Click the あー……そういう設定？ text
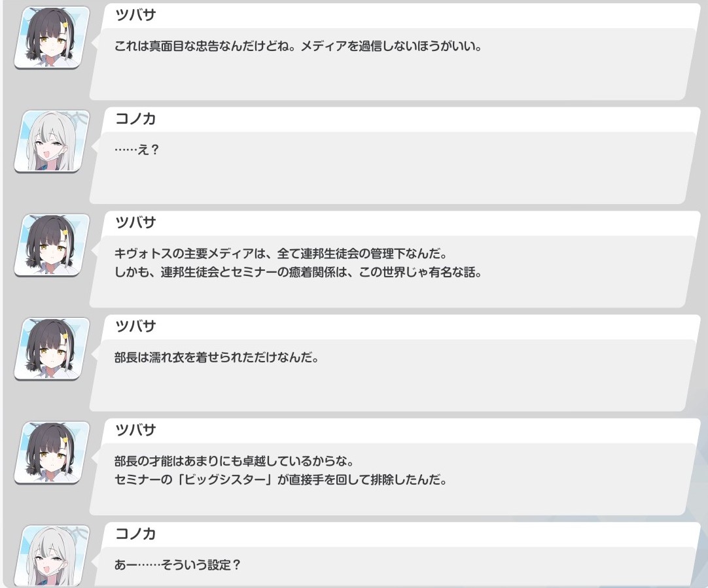 177,565
